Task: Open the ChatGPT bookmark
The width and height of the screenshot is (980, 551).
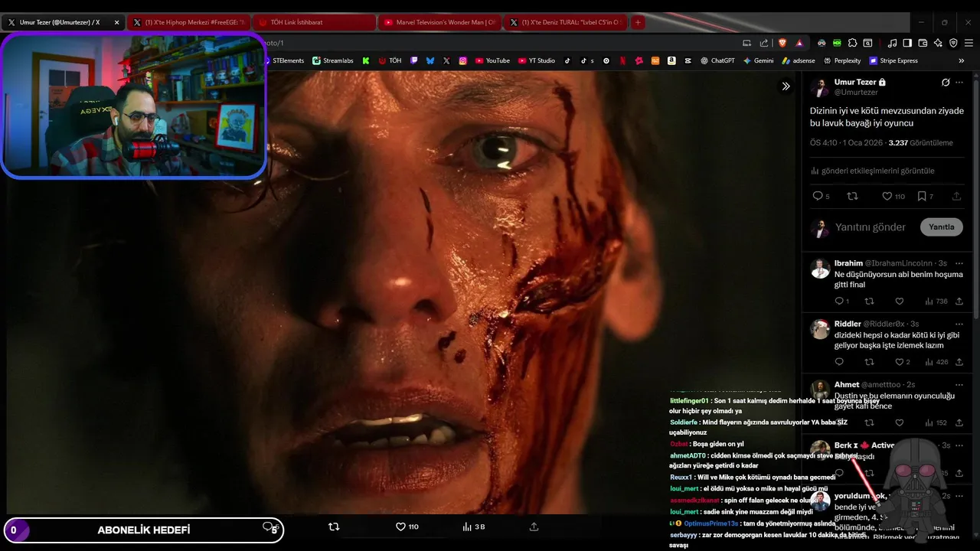Action: point(717,60)
